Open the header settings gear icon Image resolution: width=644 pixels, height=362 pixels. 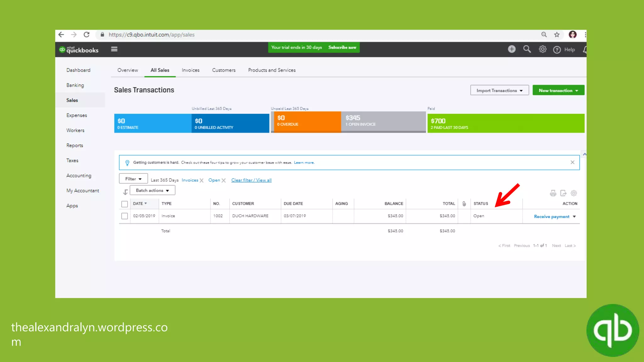(x=542, y=49)
